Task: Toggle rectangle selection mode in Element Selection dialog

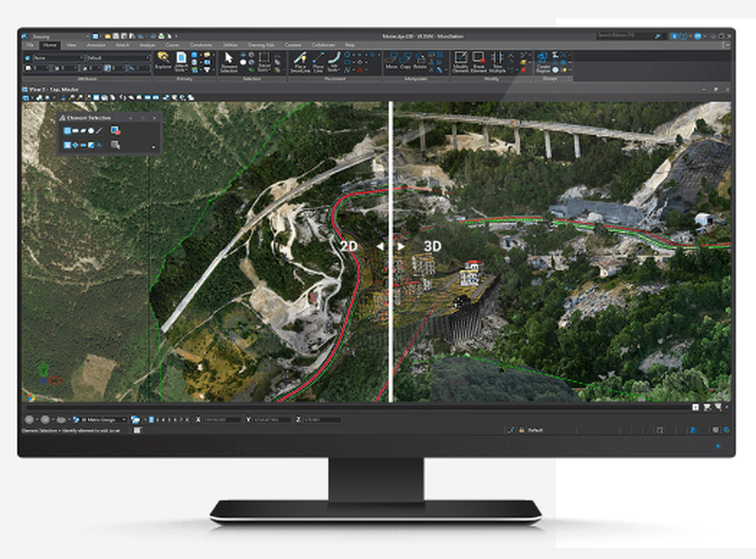Action: click(x=76, y=130)
